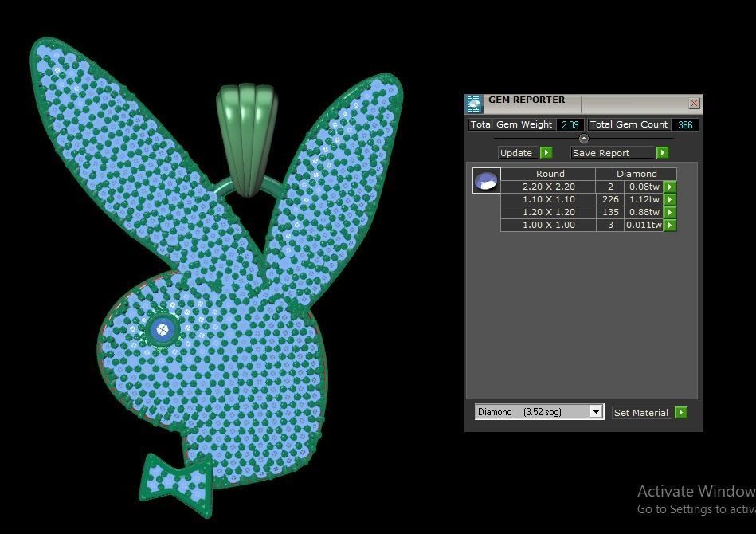Click the Diamond column header

(x=637, y=174)
